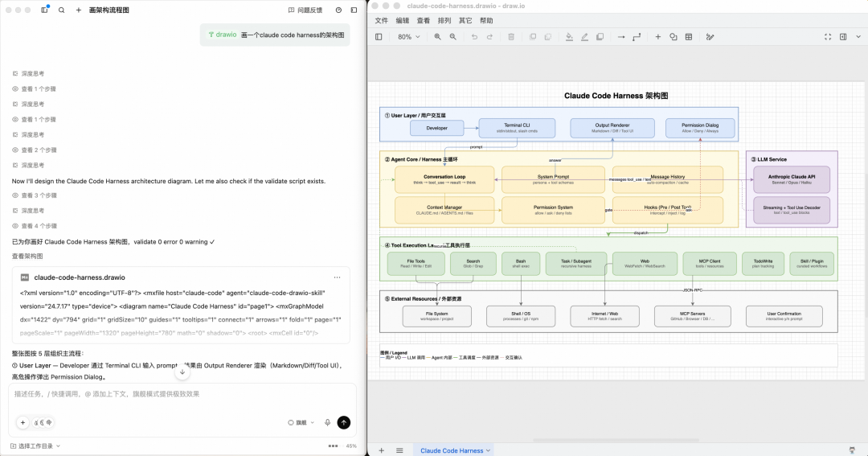This screenshot has height=456, width=868.
Task: Open the 80% zoom level dropdown
Action: 409,37
